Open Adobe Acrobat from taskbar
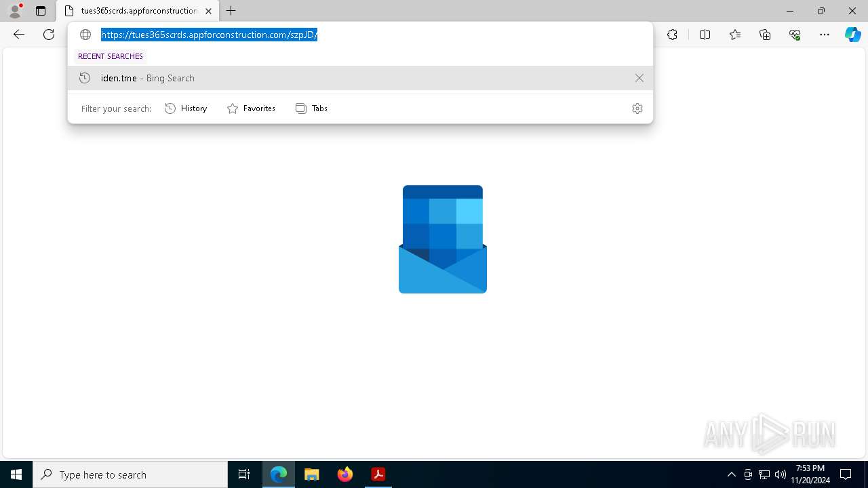This screenshot has height=488, width=868. tap(378, 474)
